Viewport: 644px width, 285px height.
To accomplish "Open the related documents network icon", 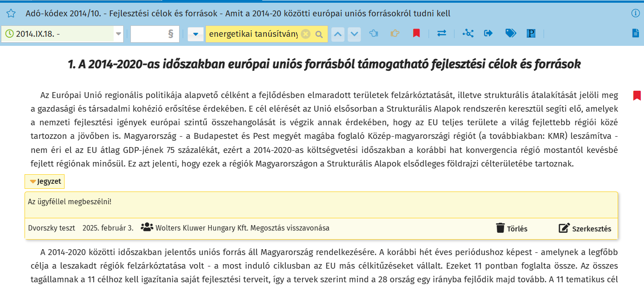I will [x=468, y=34].
